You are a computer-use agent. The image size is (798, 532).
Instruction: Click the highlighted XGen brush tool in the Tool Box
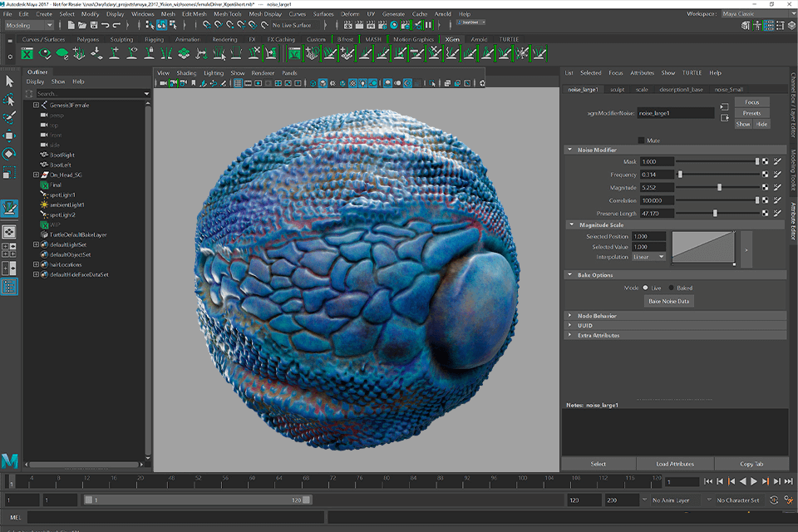[9, 208]
